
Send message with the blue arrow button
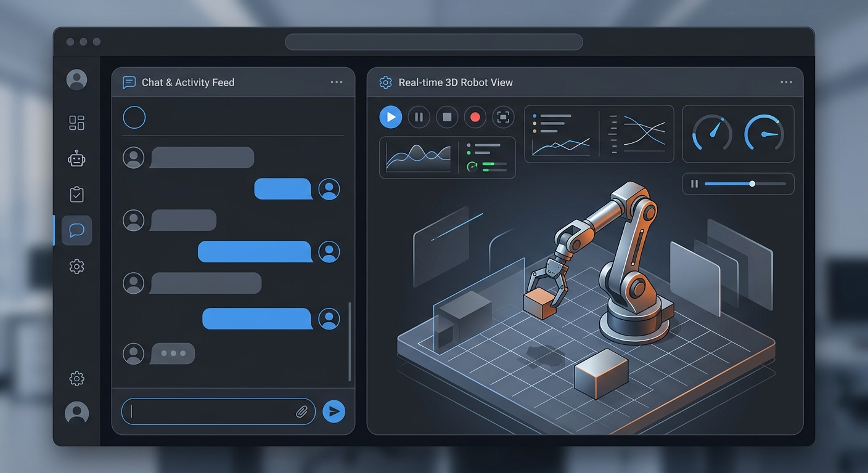click(x=334, y=411)
